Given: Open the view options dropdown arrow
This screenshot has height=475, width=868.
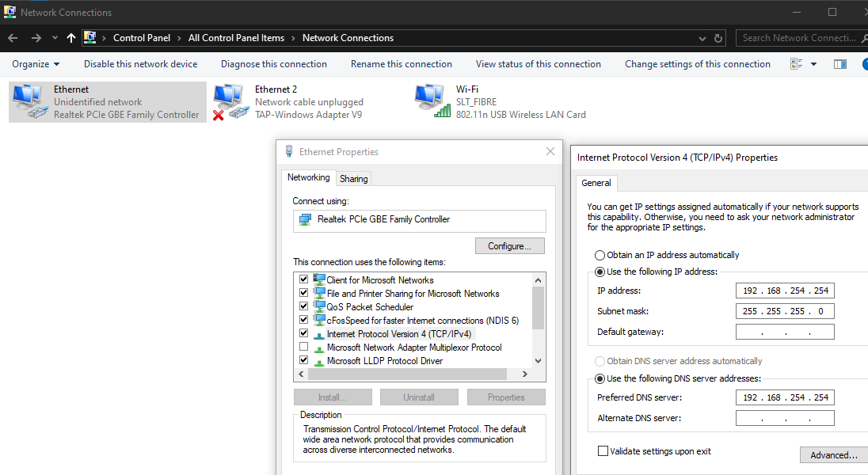Looking at the screenshot, I should coord(814,64).
